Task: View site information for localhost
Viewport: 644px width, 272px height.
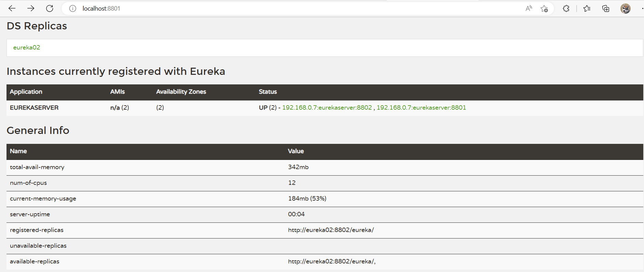Action: (x=73, y=9)
